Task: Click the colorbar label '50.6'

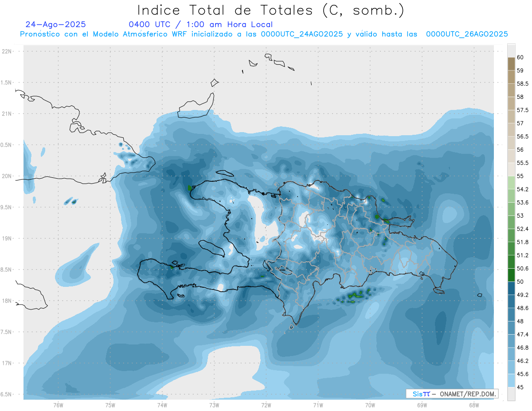Action: point(523,269)
